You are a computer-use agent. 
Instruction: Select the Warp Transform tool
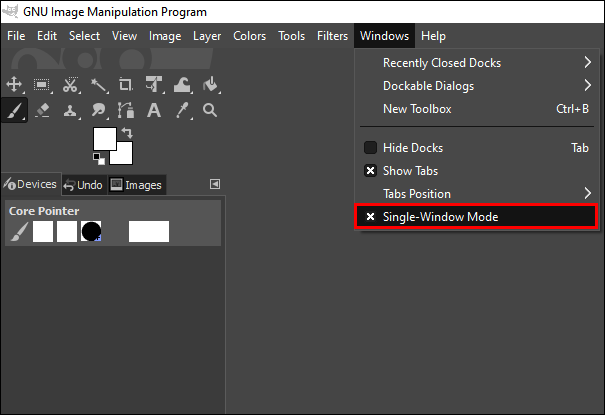(182, 84)
